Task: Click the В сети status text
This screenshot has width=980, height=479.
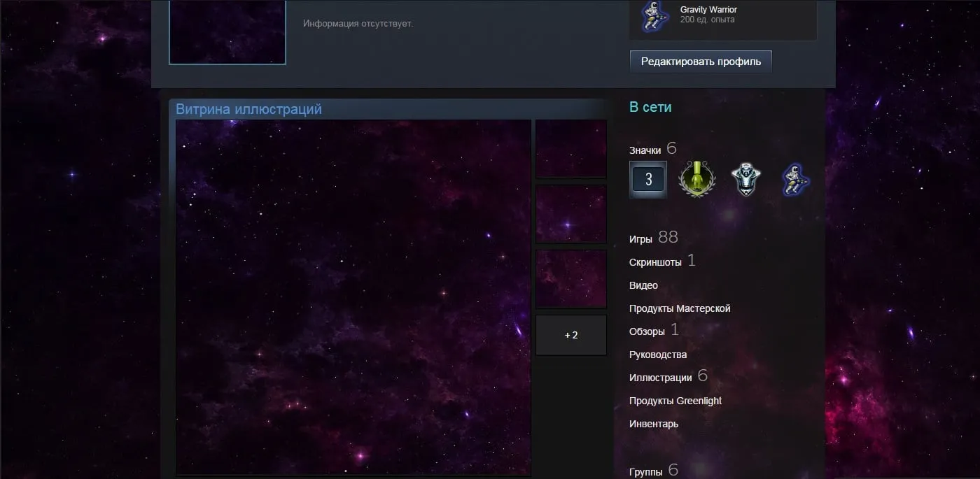Action: tap(650, 107)
